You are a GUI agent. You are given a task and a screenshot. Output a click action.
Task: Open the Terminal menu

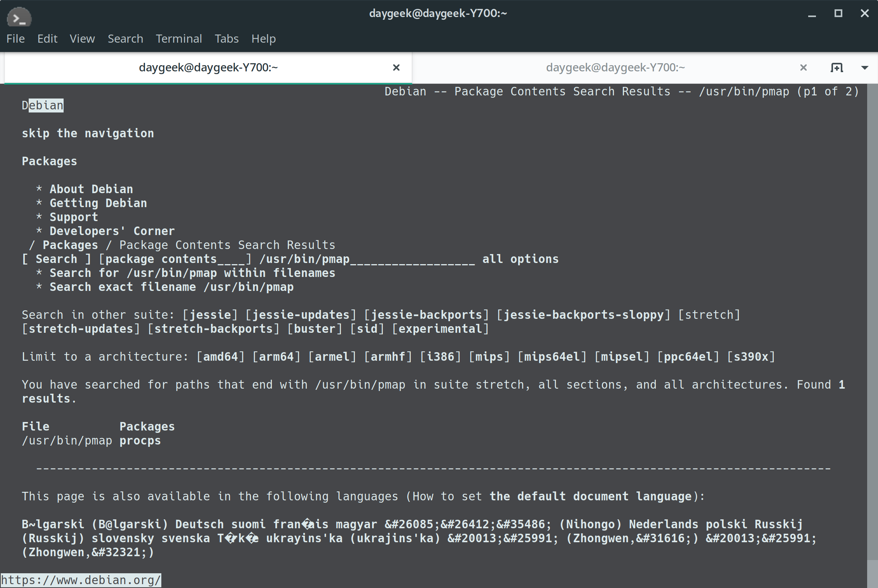tap(179, 39)
